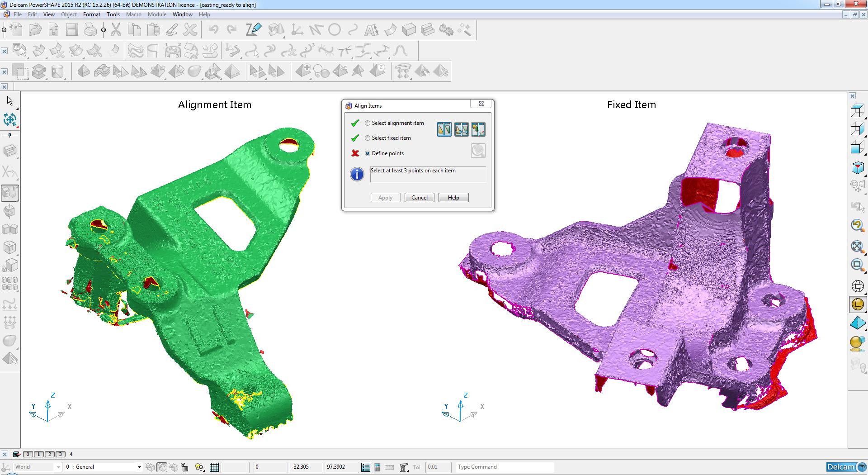Viewport: 868px width, 475px height.
Task: Create a new model
Action: 17,30
